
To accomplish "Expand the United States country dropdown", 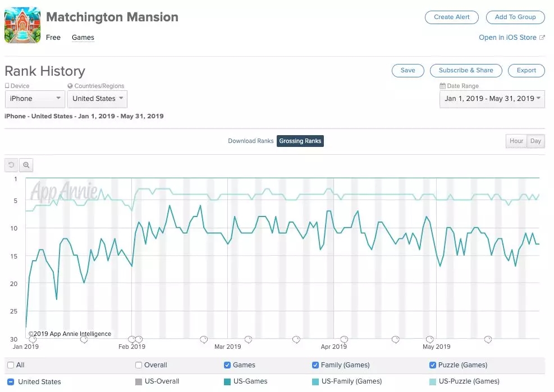I will click(97, 99).
